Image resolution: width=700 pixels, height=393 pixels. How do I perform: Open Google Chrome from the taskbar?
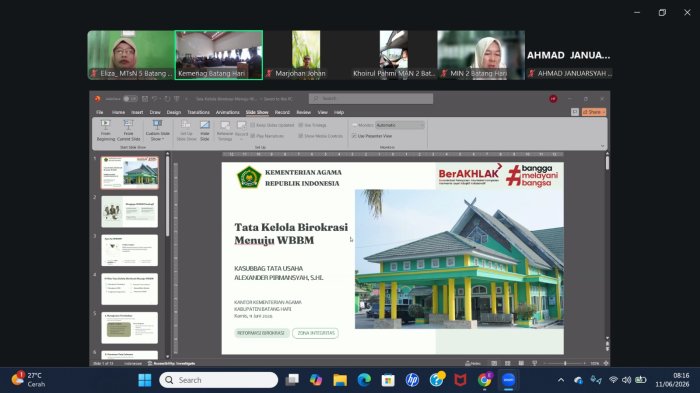(x=484, y=380)
